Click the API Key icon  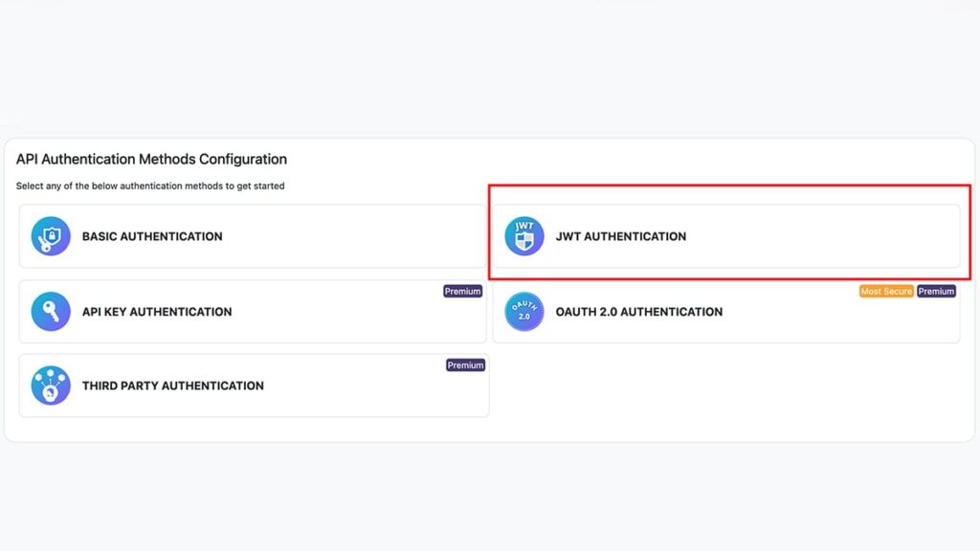51,311
